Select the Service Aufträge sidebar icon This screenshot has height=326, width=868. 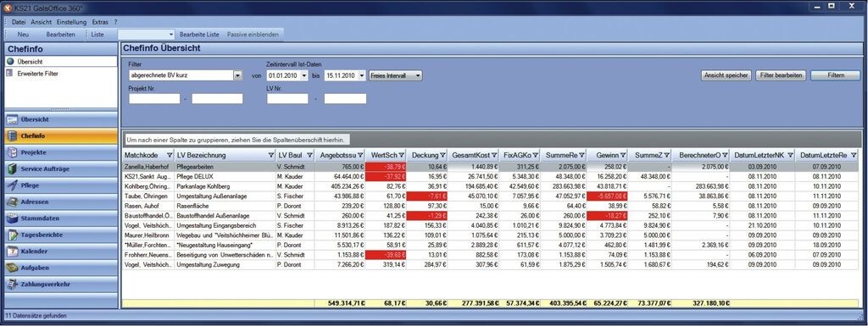tap(12, 169)
